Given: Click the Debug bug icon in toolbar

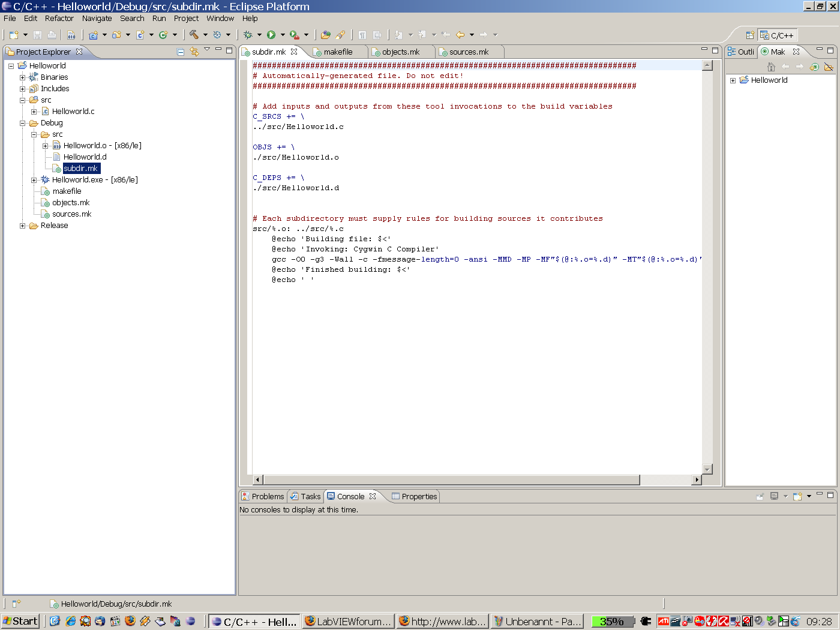Looking at the screenshot, I should (248, 35).
